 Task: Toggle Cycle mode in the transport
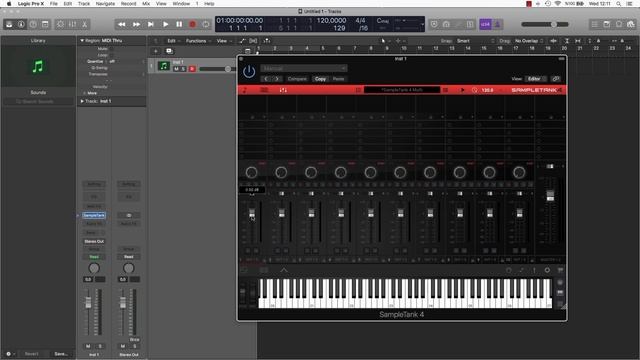[x=206, y=24]
